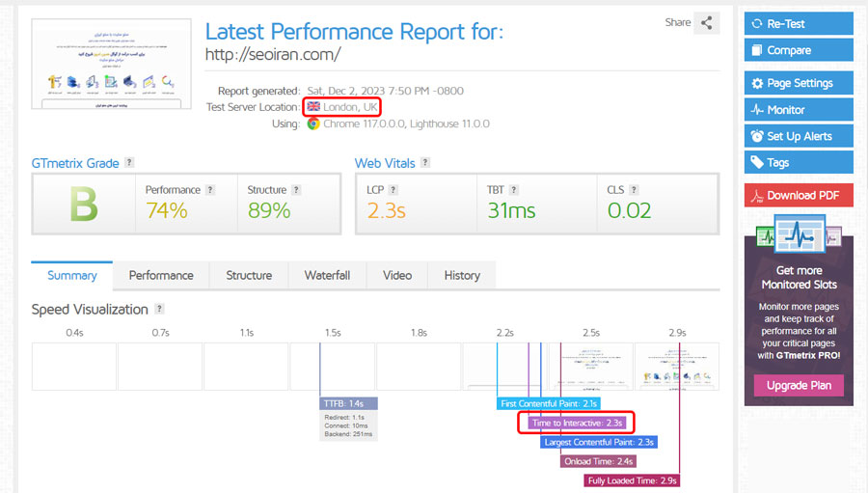Click the Monitor button
Screen dimensions: 868x493
[x=799, y=110]
